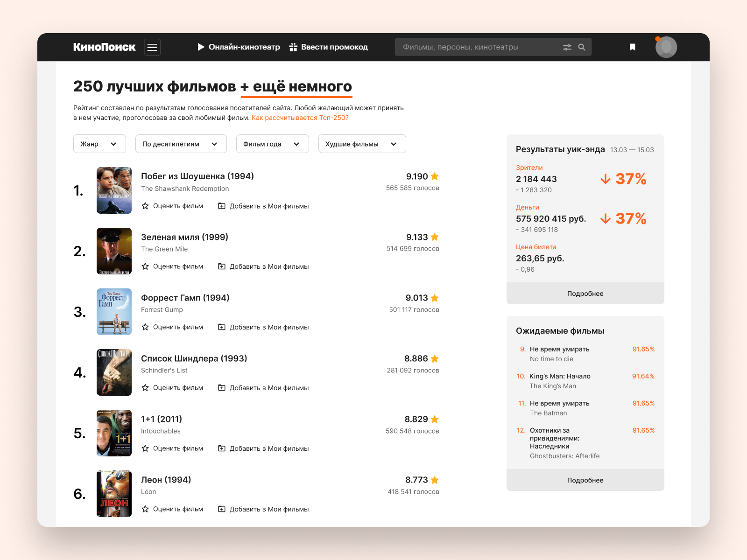Click add-to-folder icon for 1+1
Screen dimensions: 747x560
222,448
